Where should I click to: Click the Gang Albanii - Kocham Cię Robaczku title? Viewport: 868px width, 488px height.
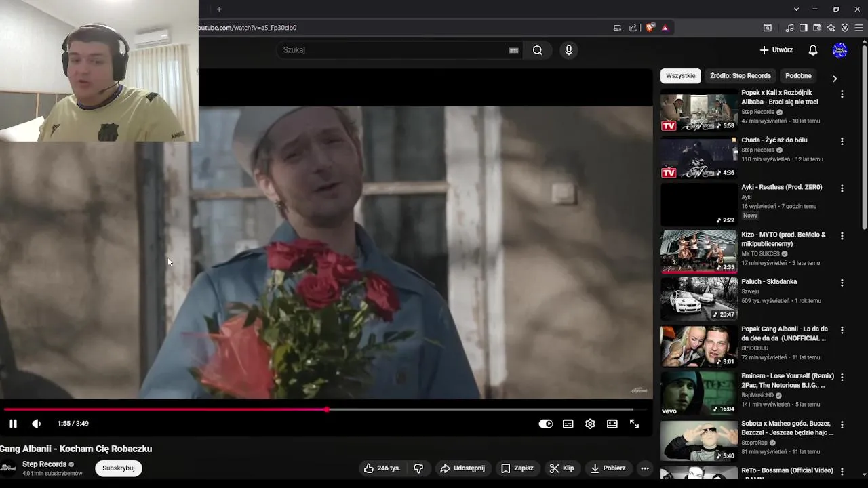click(76, 449)
